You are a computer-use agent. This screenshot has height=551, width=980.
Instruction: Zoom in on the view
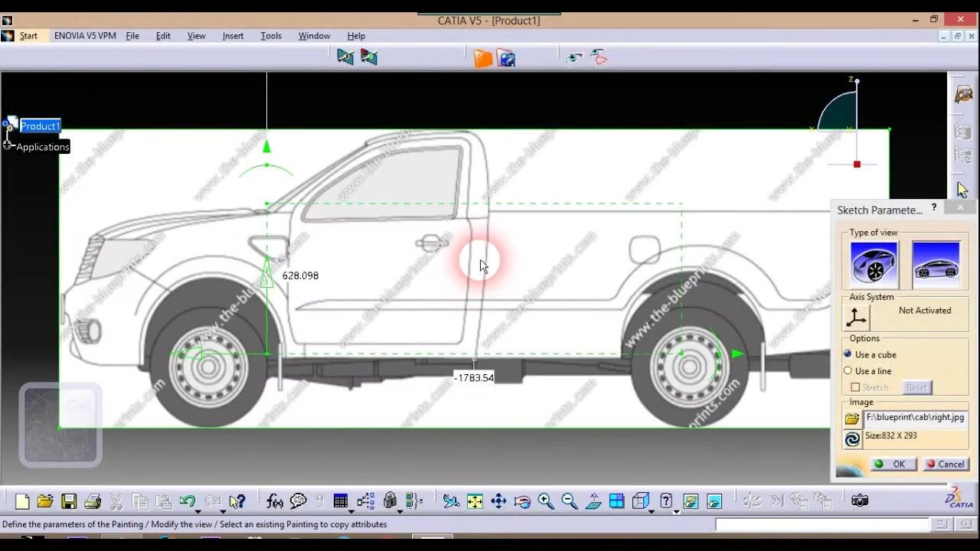[546, 501]
